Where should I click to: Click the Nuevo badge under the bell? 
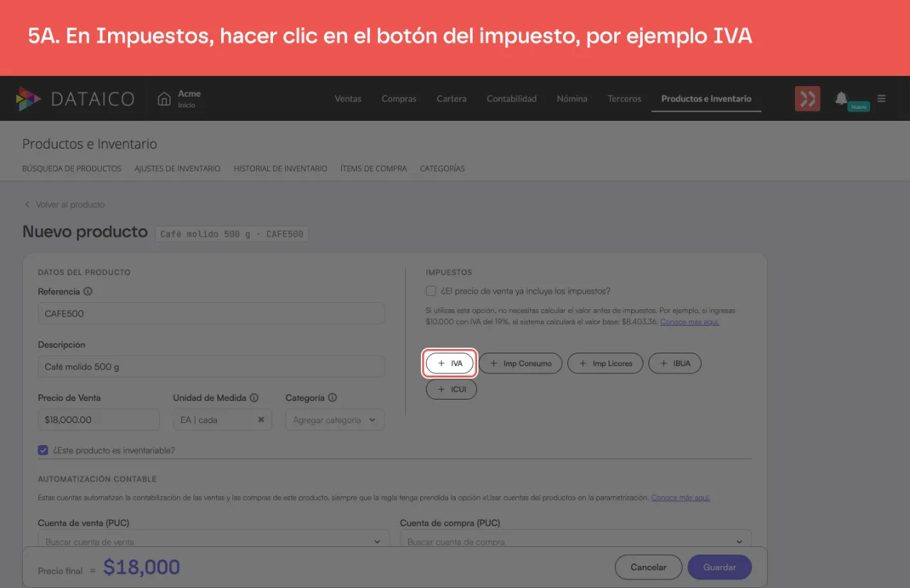coord(859,107)
